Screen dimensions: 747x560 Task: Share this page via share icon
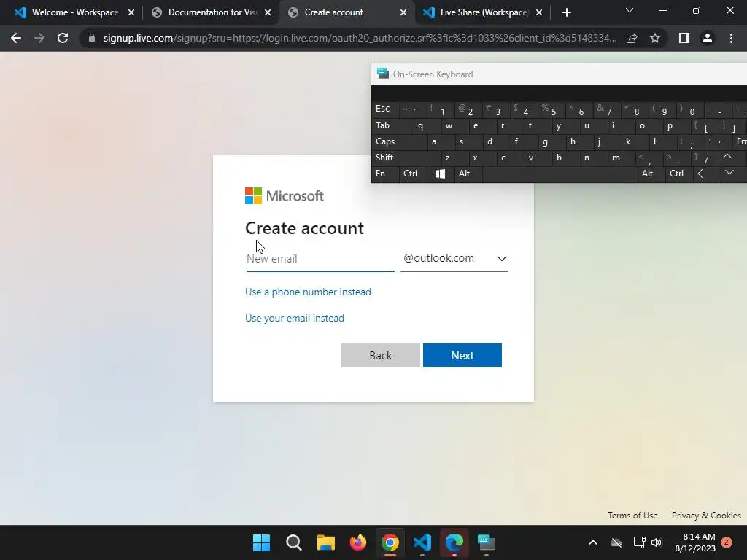coord(632,38)
